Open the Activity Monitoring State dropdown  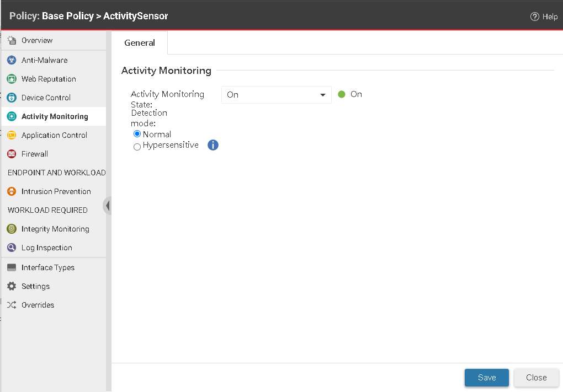point(276,94)
